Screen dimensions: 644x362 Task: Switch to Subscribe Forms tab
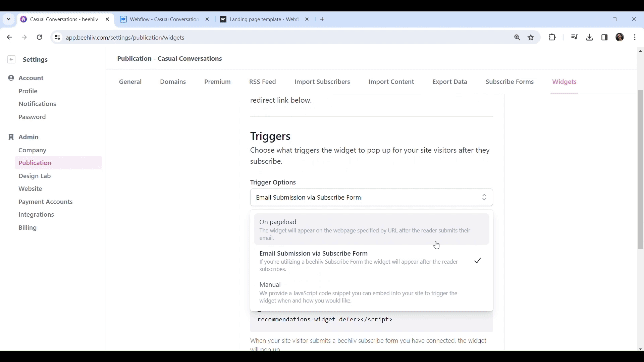(509, 82)
